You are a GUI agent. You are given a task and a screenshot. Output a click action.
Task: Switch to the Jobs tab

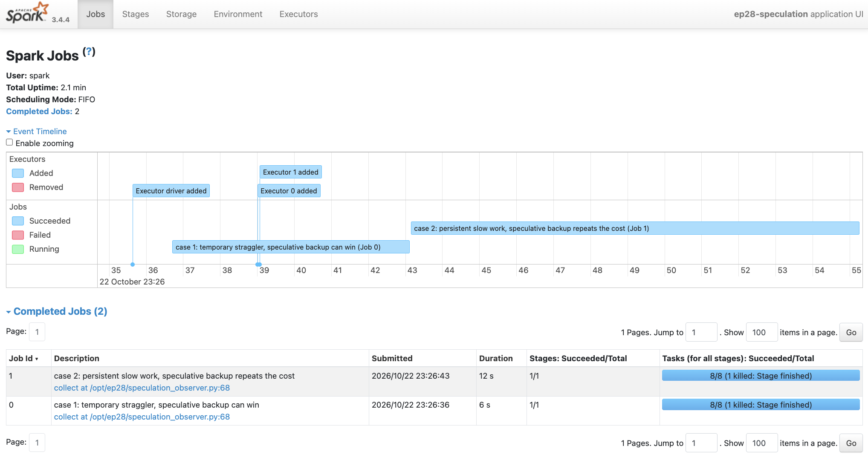[x=95, y=14]
